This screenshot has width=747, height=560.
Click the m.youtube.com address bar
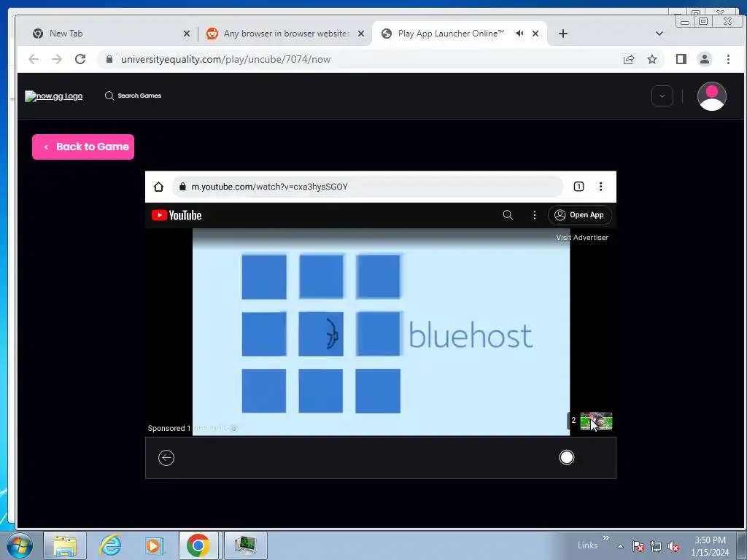coord(368,187)
